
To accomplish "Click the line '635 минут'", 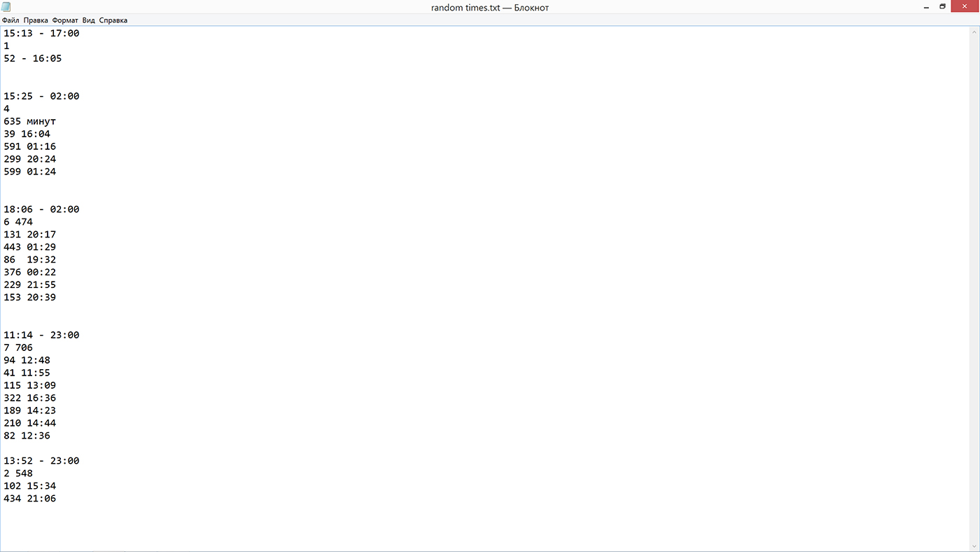I will coord(29,121).
